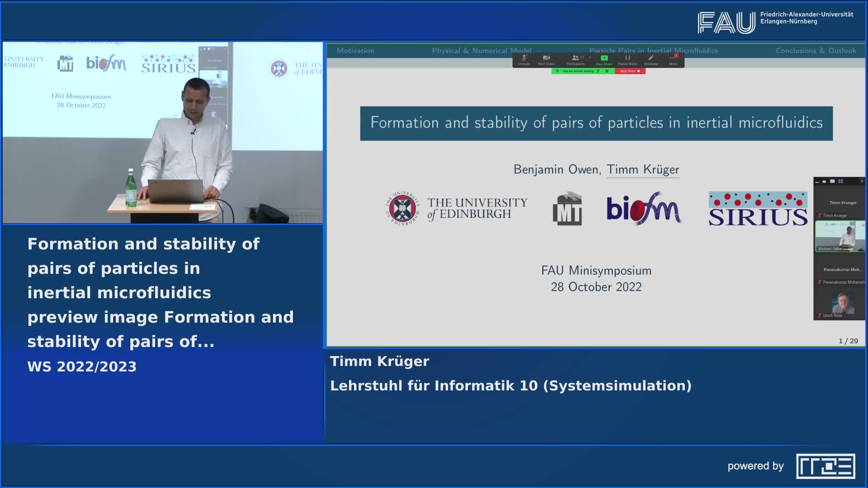This screenshot has height=488, width=868.
Task: Go to Motivation section in slide header
Action: (x=355, y=51)
